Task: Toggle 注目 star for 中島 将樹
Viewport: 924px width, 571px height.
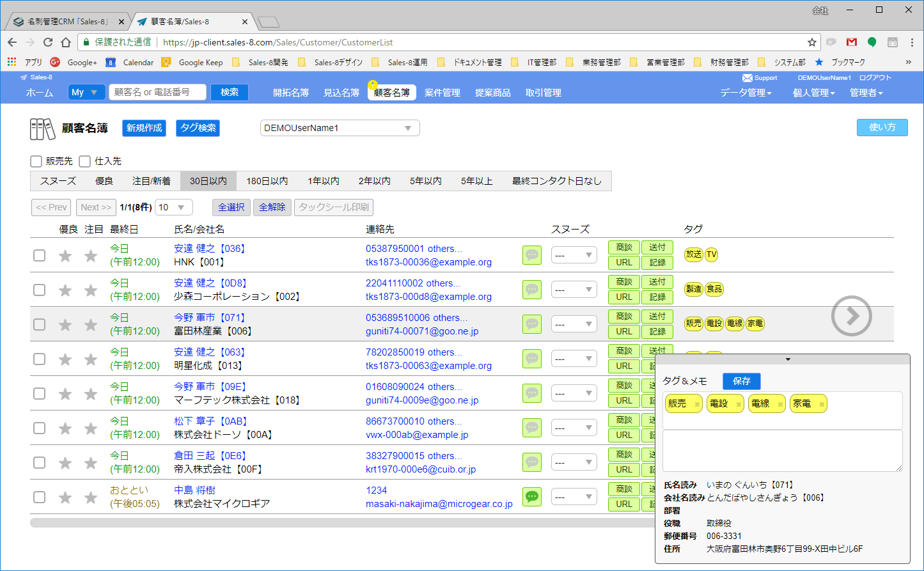Action: 91,497
